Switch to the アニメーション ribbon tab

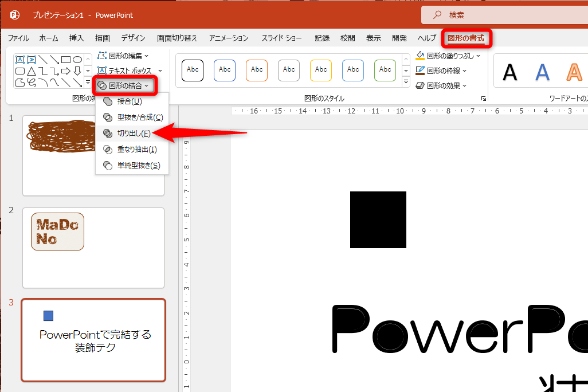(228, 38)
